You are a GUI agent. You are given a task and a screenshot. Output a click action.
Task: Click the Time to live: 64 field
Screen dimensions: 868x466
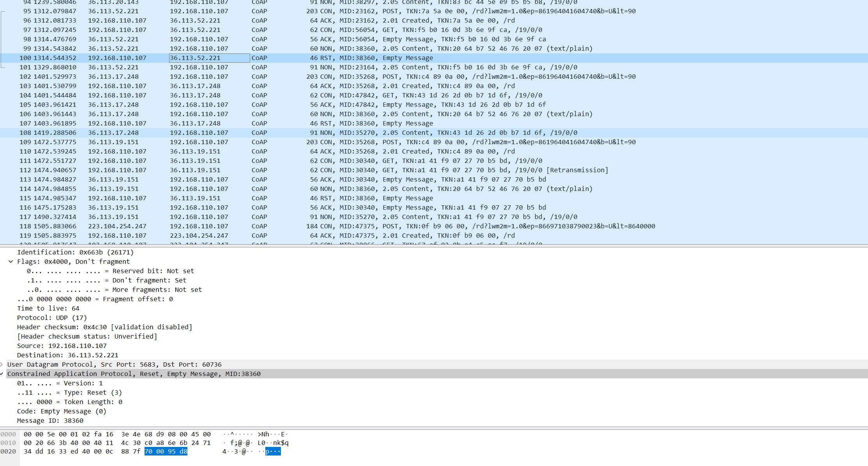50,308
